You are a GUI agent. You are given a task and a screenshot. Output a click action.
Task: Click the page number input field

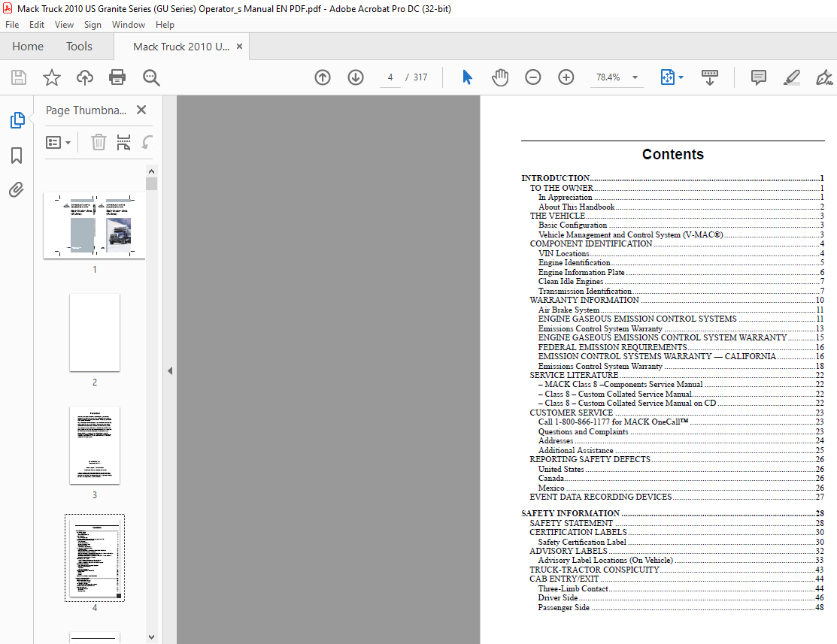click(390, 77)
